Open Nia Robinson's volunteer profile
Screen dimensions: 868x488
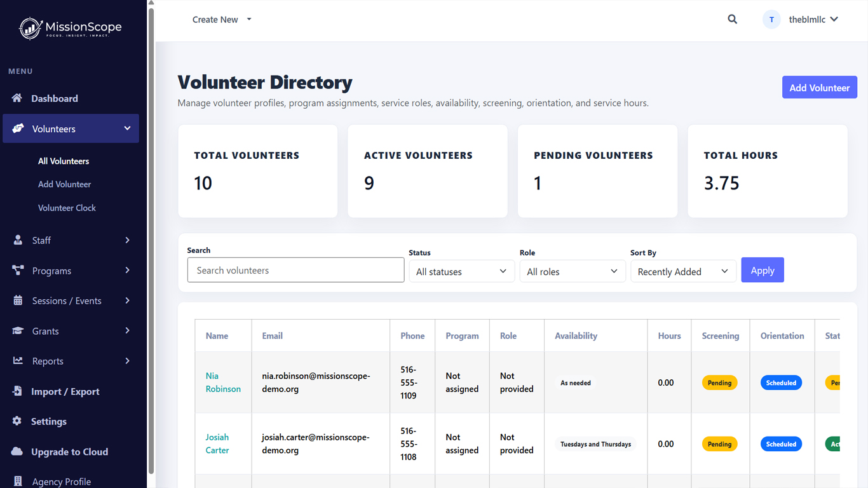(x=223, y=383)
